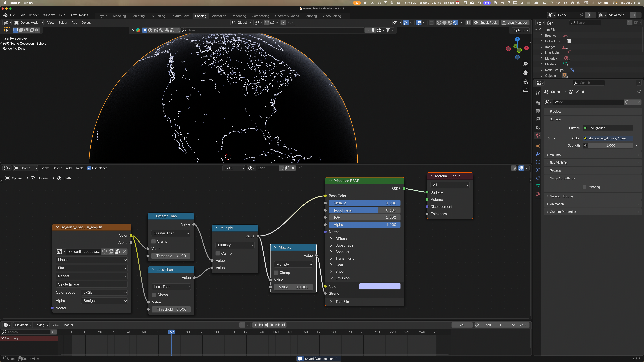Image resolution: width=644 pixels, height=362 pixels.
Task: Click the Blender logo menu icon
Action: pos(5,15)
